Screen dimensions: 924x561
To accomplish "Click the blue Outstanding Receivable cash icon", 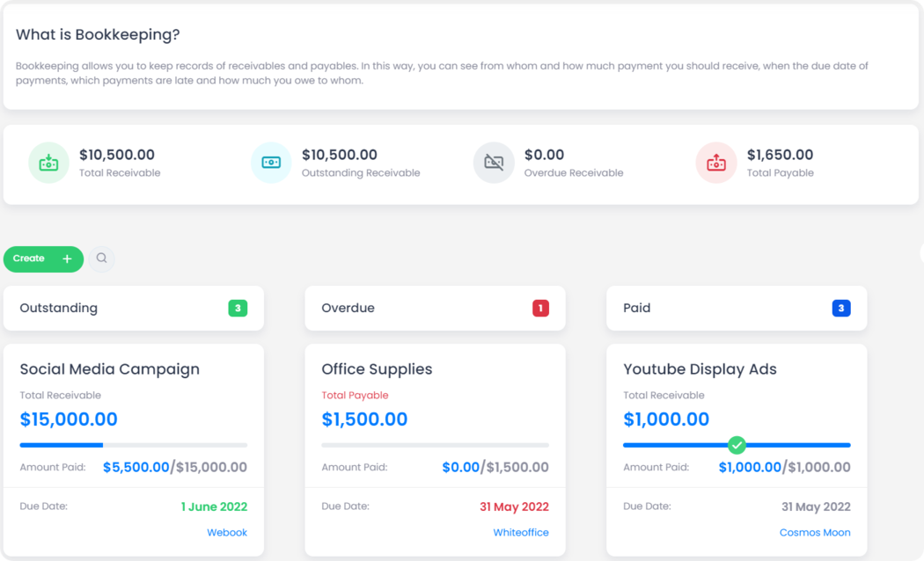I will coord(271,163).
